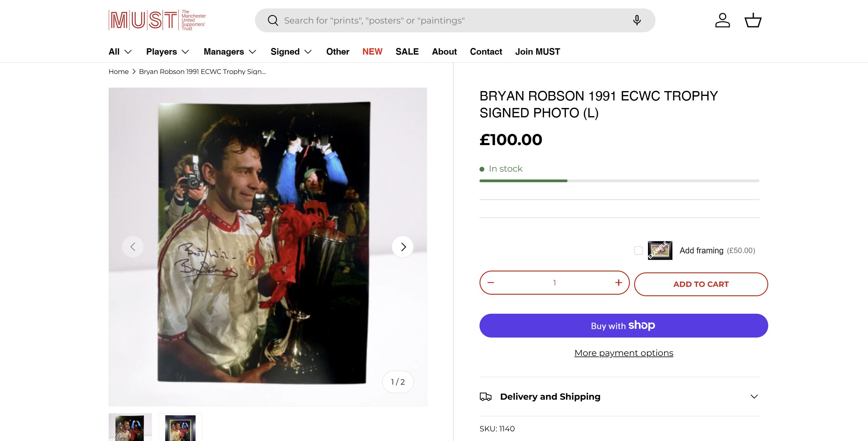This screenshot has height=441, width=868.
Task: Show next product image
Action: pyautogui.click(x=403, y=247)
